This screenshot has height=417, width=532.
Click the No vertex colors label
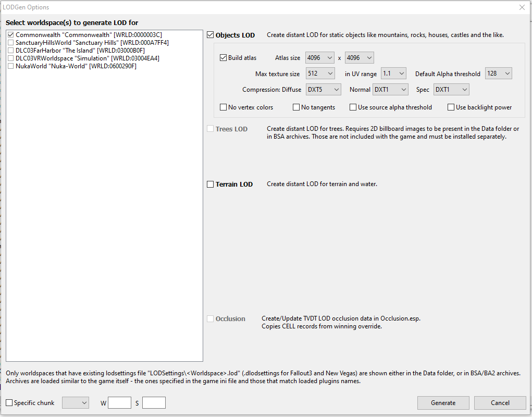251,107
